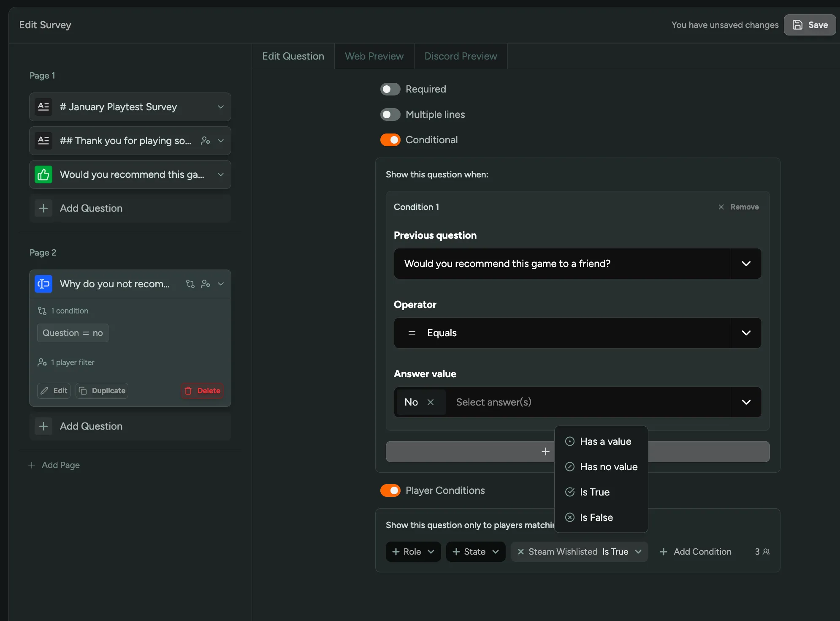Image resolution: width=840 pixels, height=621 pixels.
Task: Choose 'Is False' from the popup menu
Action: [x=596, y=517]
